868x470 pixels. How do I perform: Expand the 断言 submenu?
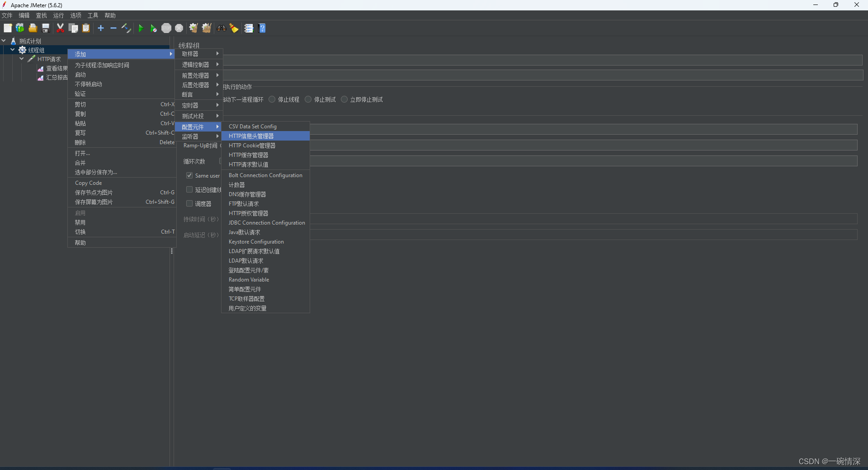[199, 94]
